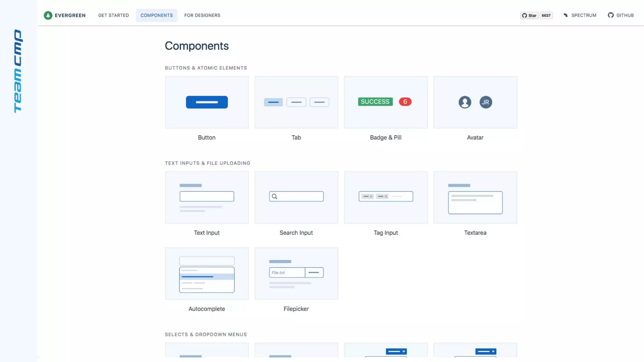
Task: Click the star count 6637
Action: click(x=546, y=15)
